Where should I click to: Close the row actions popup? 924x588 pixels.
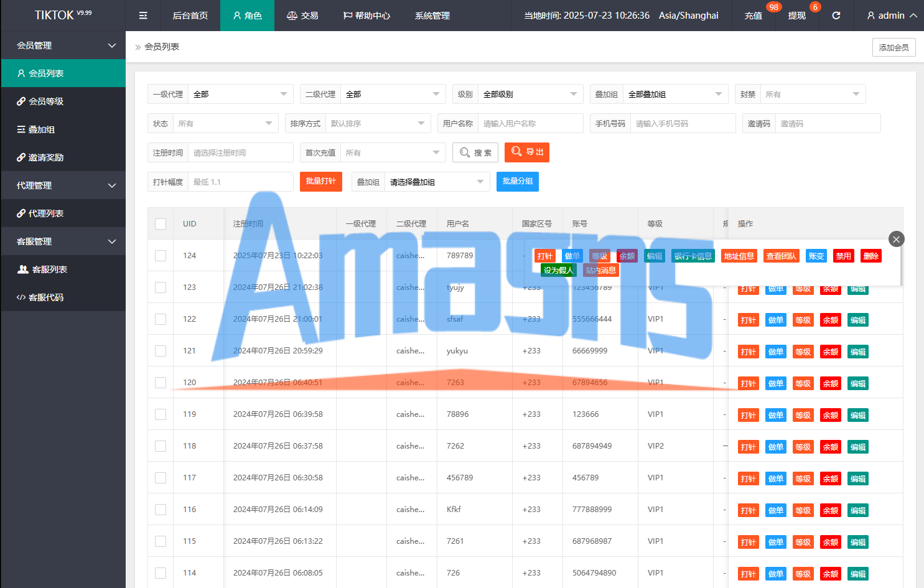click(x=896, y=239)
